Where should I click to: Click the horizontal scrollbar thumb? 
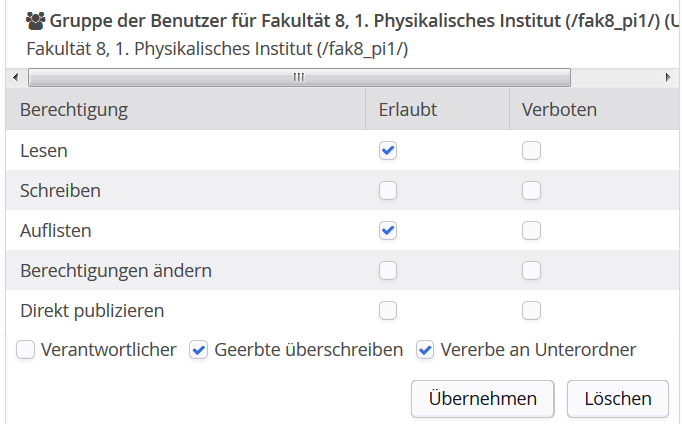pos(299,78)
